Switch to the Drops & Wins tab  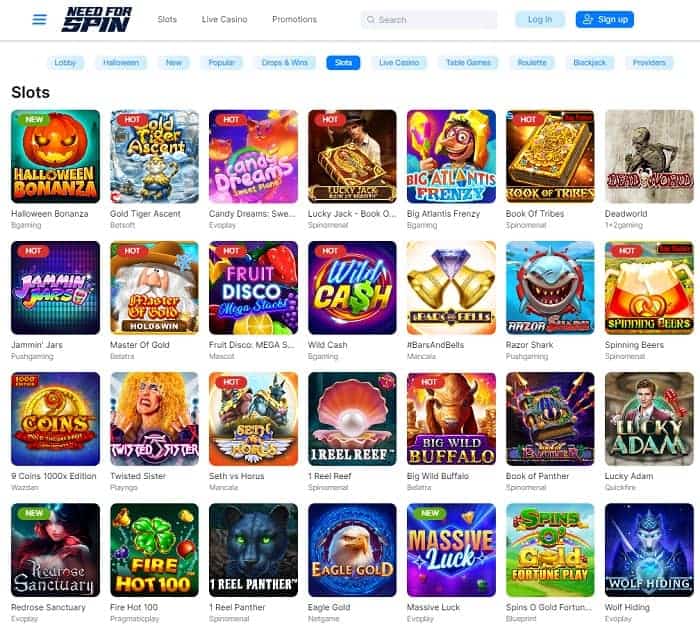[285, 62]
